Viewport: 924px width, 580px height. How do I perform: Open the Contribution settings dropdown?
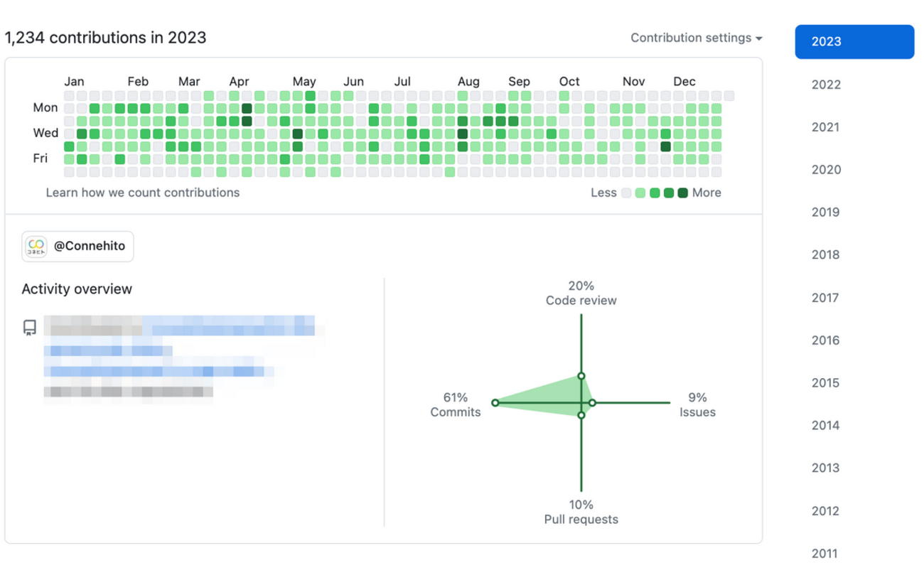[696, 38]
